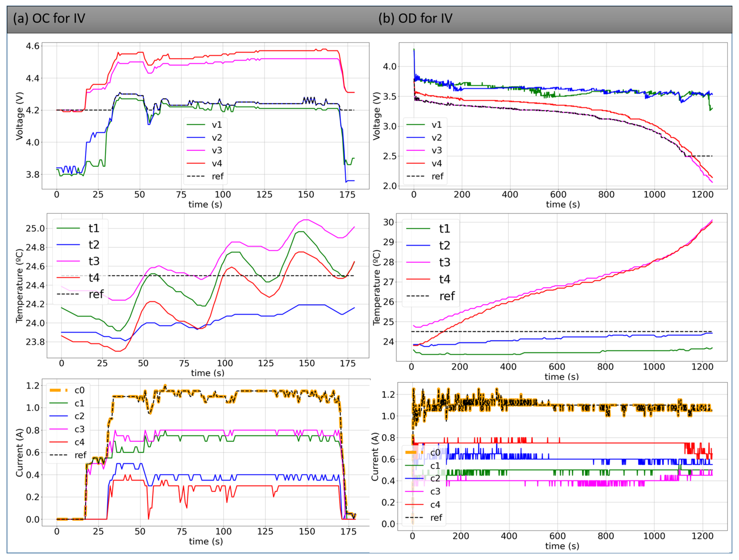Click the 25.0 tick on OC temperature axis
Screen dimensions: 739x560
tap(35, 229)
